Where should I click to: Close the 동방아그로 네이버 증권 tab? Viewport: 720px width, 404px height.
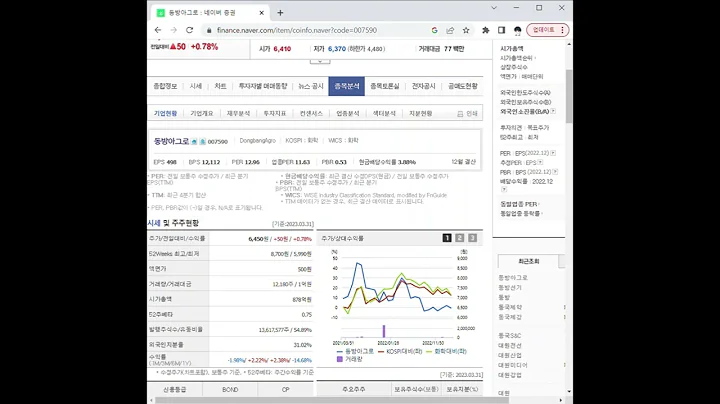(x=262, y=13)
